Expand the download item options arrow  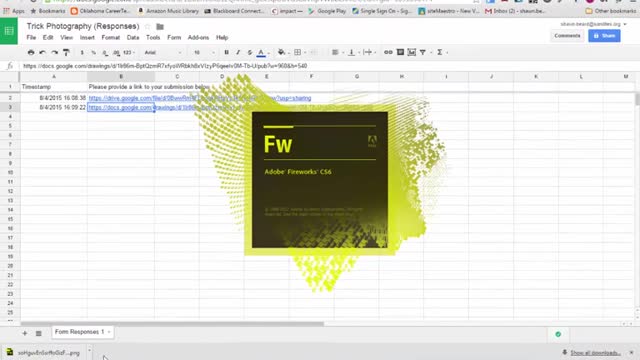pyautogui.click(x=89, y=351)
